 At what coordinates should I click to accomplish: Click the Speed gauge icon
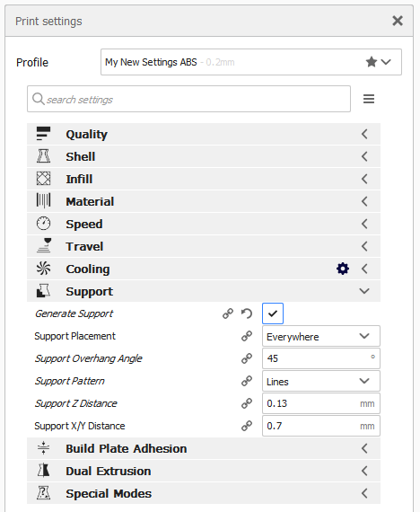coord(43,224)
